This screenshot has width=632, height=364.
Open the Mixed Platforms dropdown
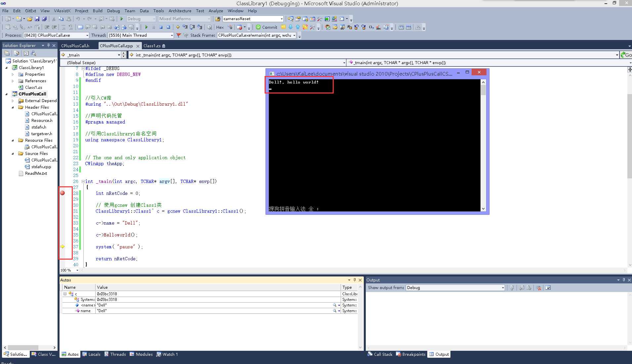(184, 19)
